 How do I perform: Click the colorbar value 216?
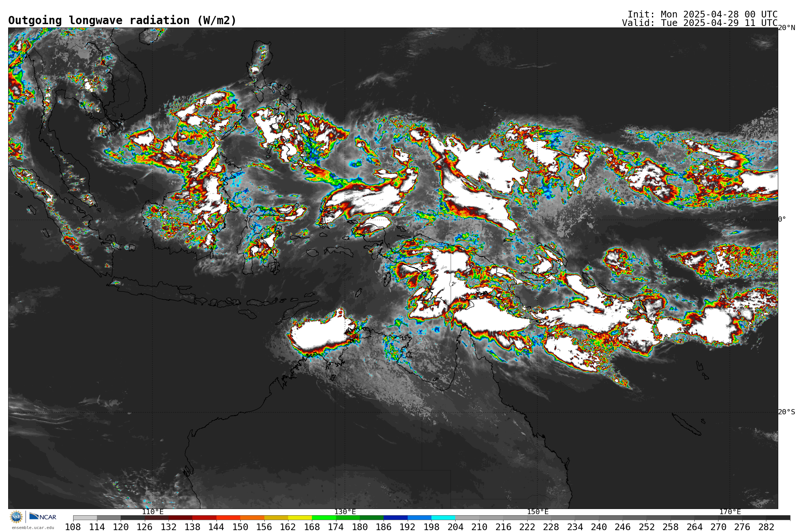click(x=503, y=527)
